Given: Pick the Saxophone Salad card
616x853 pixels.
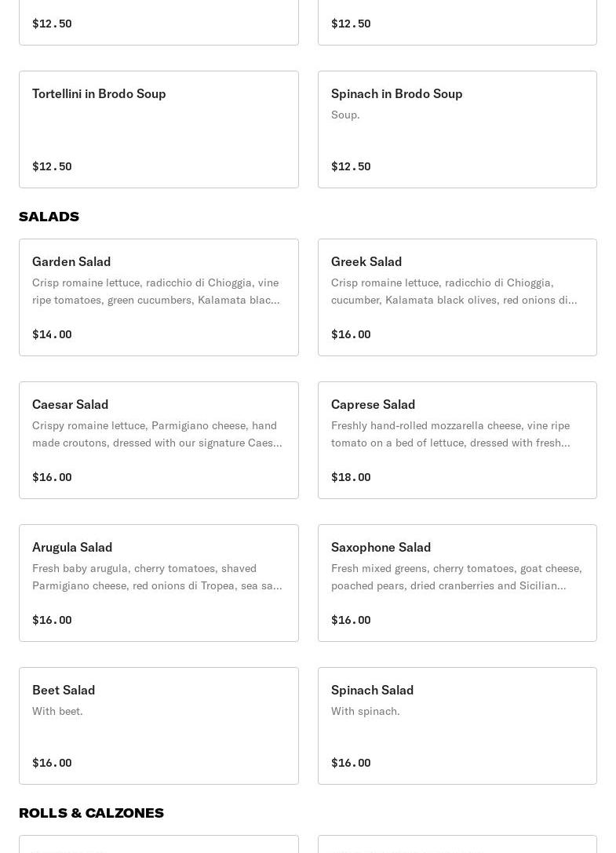Looking at the screenshot, I should tap(457, 583).
